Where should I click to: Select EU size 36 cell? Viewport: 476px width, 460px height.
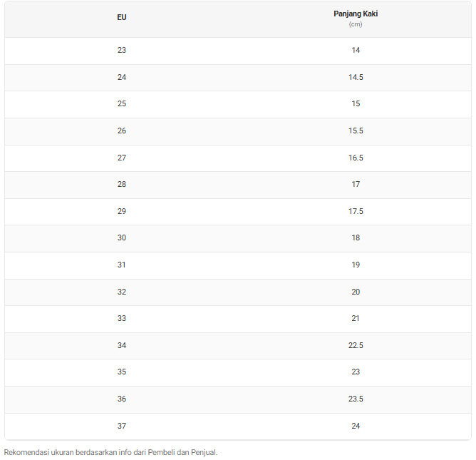(x=122, y=399)
